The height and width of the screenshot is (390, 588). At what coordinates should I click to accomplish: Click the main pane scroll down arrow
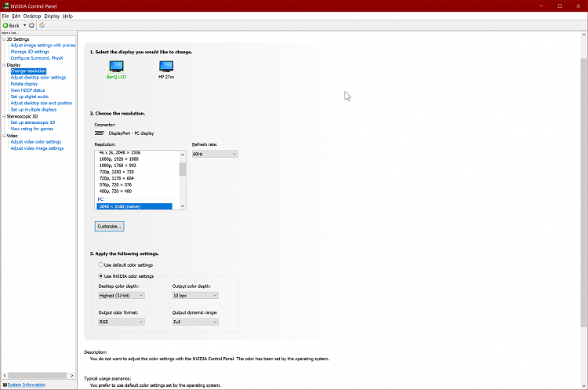click(584, 386)
